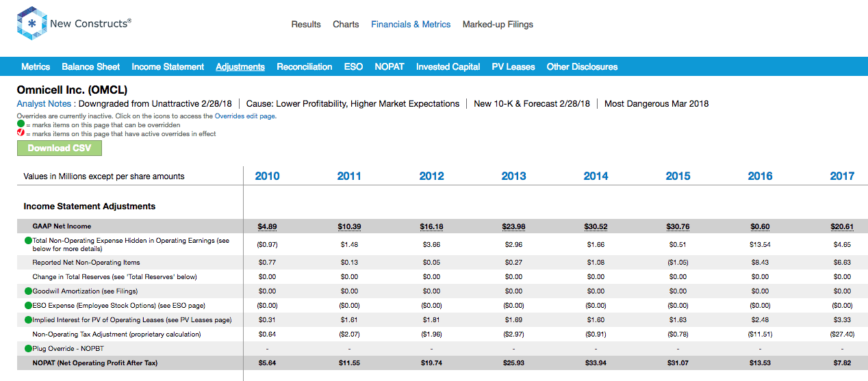Click green override dot beside ESO Expense
Viewport: 868px width, 381px height.
click(x=28, y=306)
